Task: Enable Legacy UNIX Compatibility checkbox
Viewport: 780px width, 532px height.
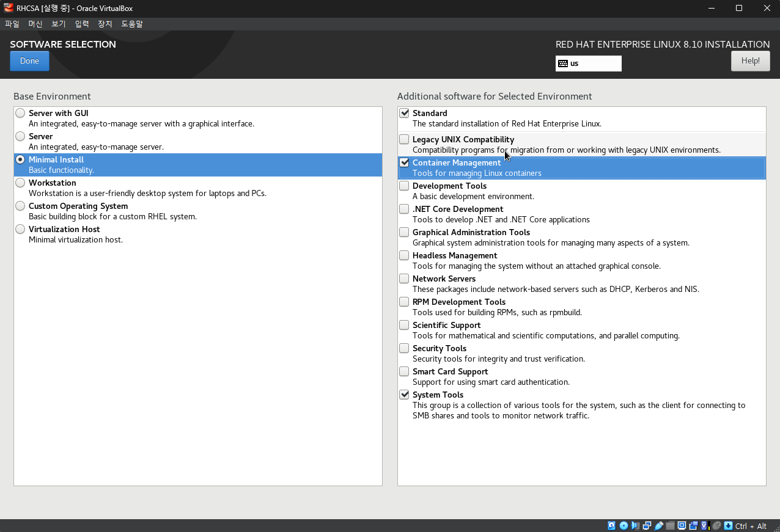Action: [x=404, y=139]
